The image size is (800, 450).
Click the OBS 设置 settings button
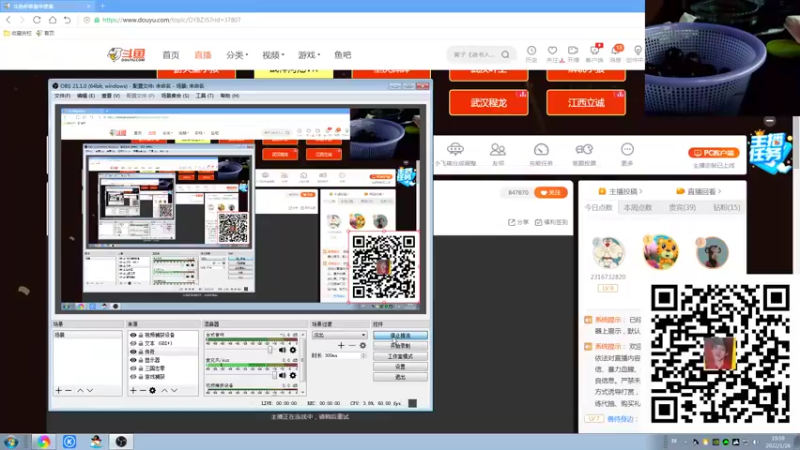point(400,366)
